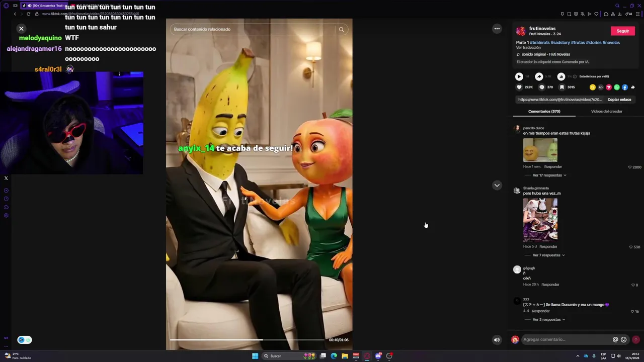Expand 'Ver 3 respuestas' under 777 comment

click(548, 320)
